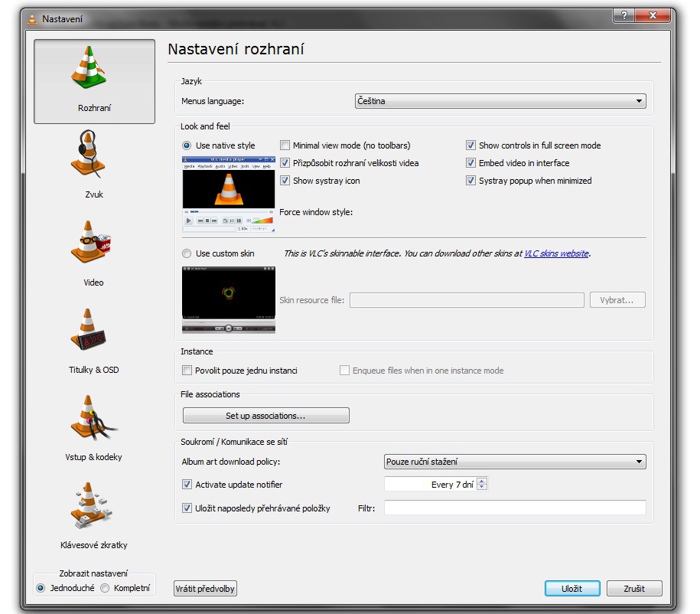
Task: Select Kompletní settings view radio button
Action: tap(105, 588)
